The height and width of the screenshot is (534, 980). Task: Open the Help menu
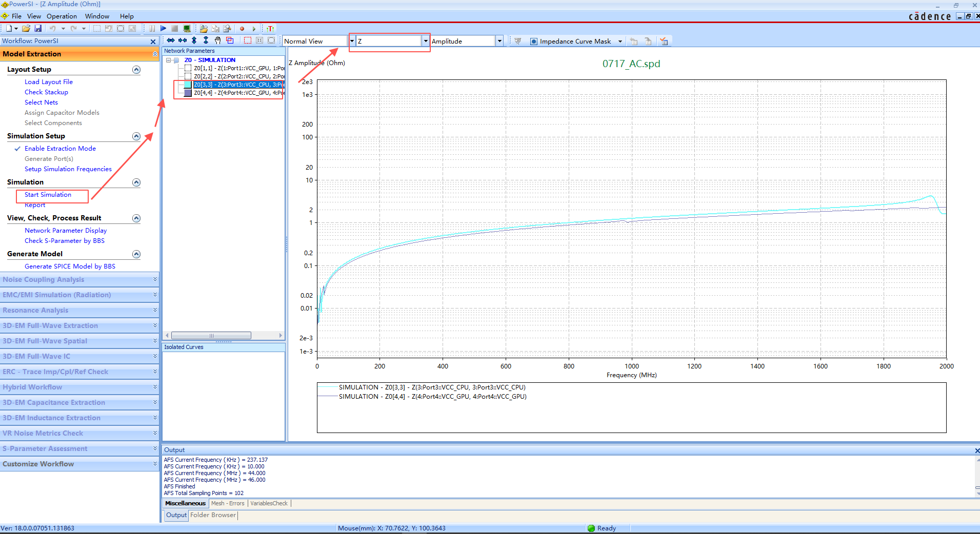(127, 16)
